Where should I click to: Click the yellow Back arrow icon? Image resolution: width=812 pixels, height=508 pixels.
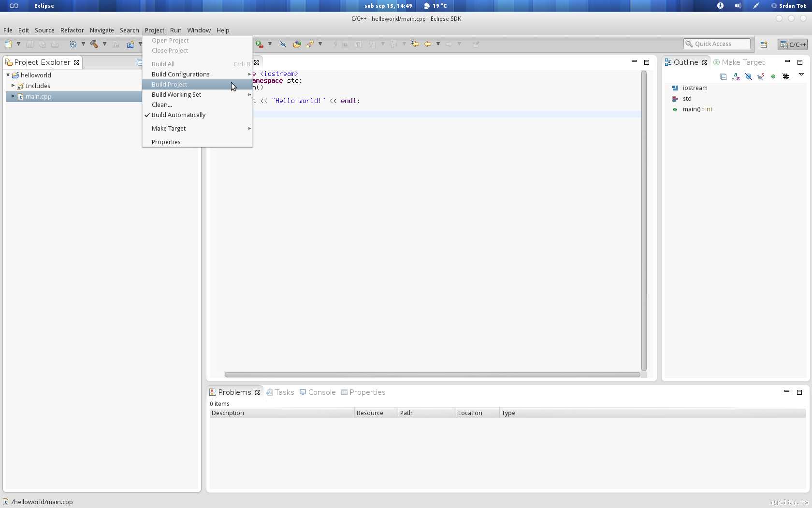coord(428,44)
